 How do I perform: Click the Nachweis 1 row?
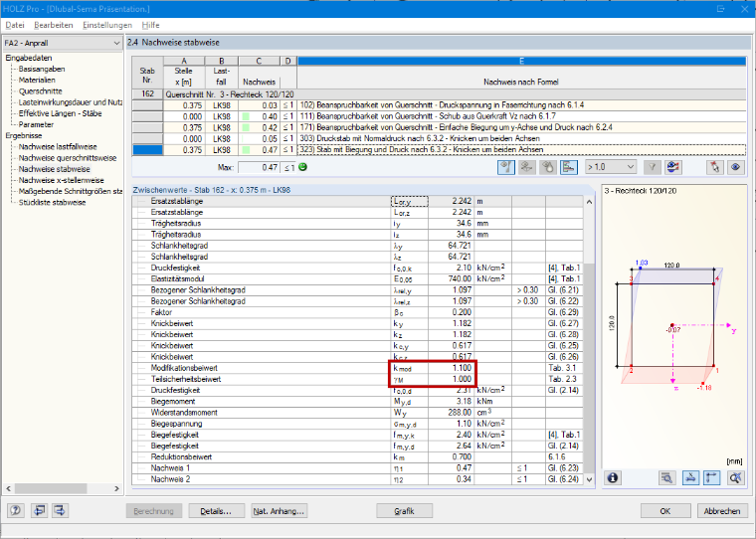(357, 467)
